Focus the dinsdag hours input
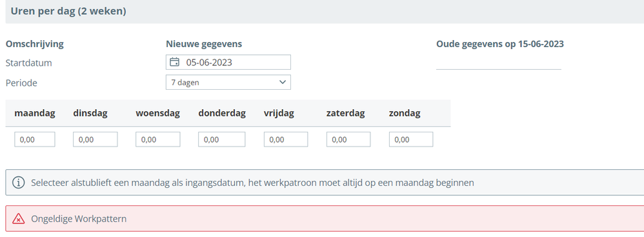Viewport: 644px width, 237px height. 96,139
